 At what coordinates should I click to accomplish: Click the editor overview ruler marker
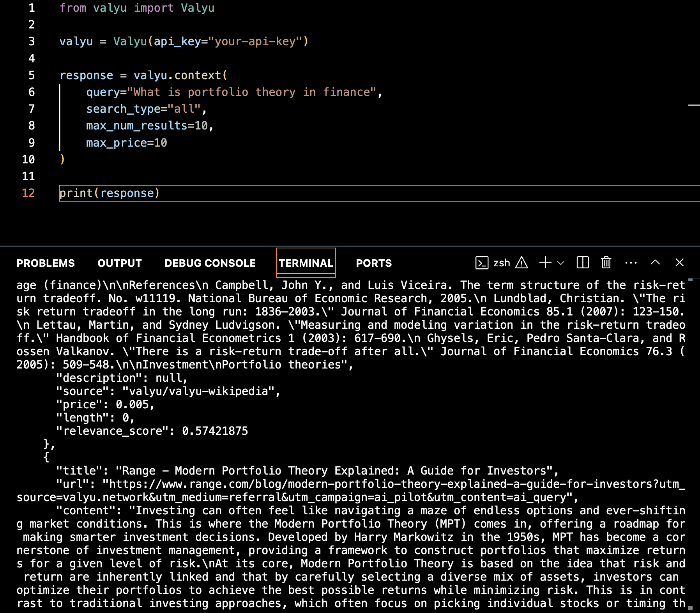[694, 105]
